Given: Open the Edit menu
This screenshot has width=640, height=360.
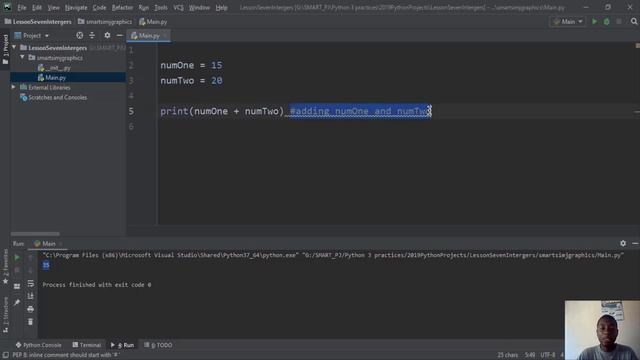Looking at the screenshot, I should tap(37, 8).
